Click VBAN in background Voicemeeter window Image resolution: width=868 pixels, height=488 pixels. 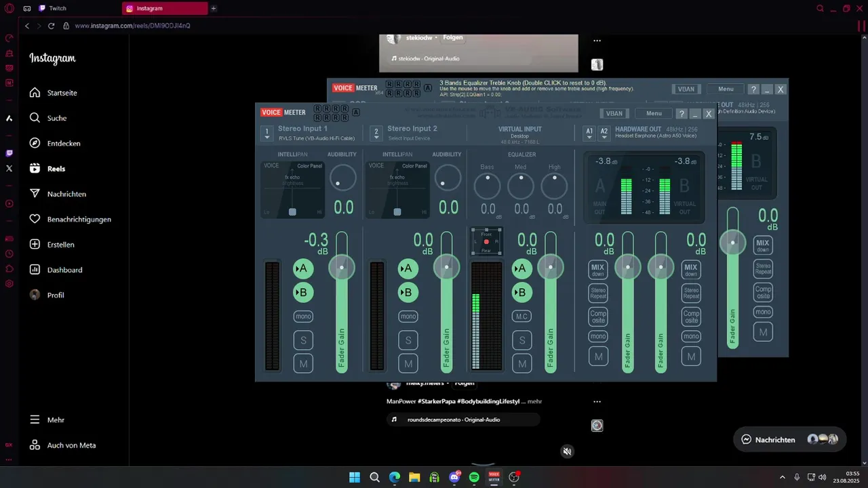686,89
